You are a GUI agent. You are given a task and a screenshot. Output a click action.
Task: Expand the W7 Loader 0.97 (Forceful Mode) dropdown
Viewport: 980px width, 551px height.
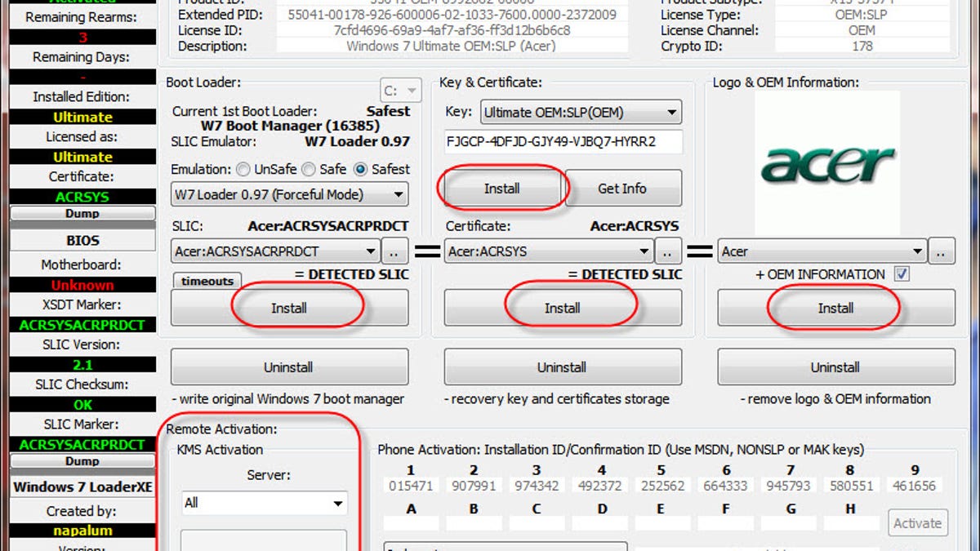pyautogui.click(x=289, y=194)
